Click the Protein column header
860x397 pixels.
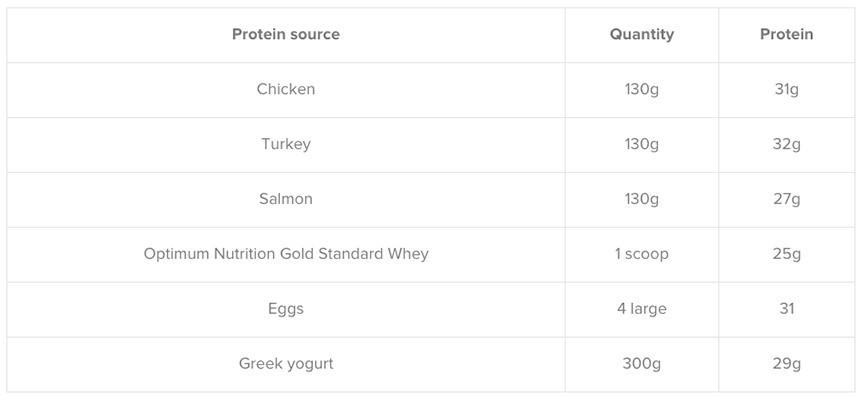787,35
